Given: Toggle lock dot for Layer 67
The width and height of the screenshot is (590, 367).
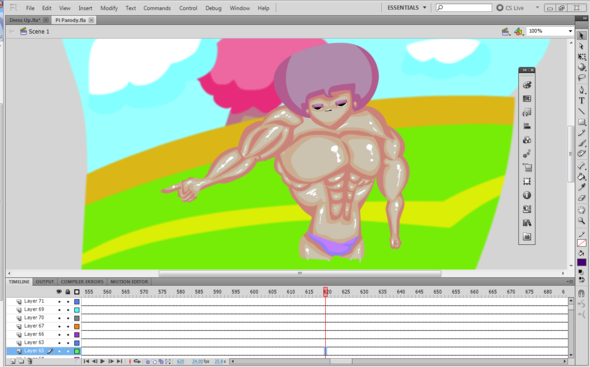Looking at the screenshot, I should 68,326.
